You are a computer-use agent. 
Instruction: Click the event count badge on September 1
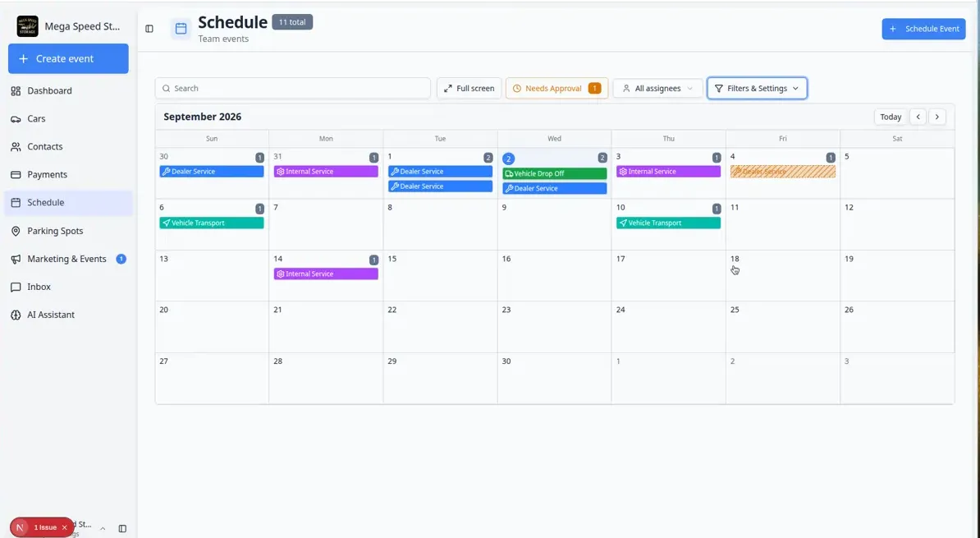(x=488, y=158)
